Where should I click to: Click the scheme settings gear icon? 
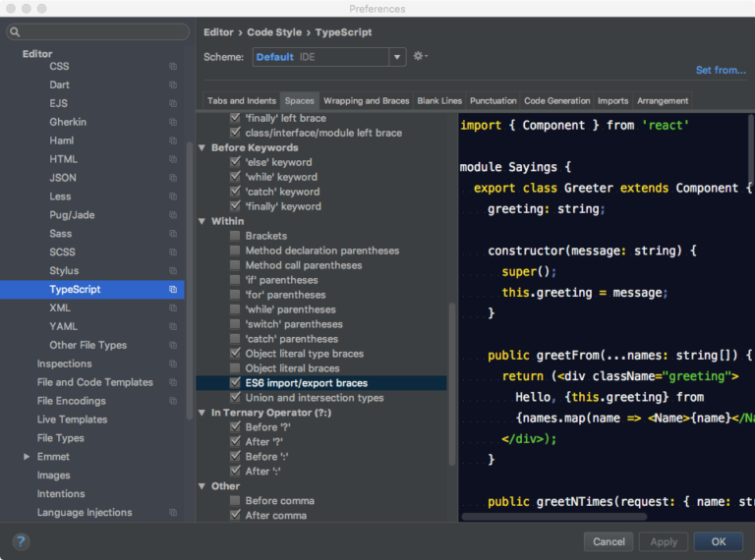click(x=420, y=56)
